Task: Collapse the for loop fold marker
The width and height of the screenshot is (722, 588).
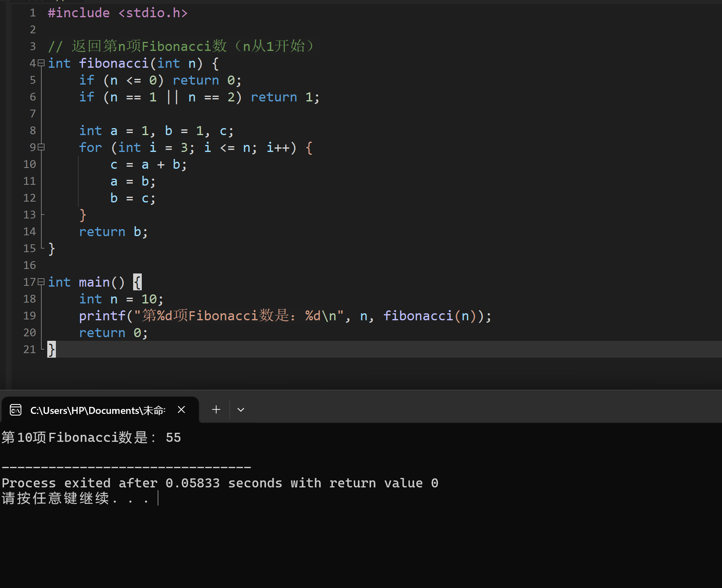Action: click(x=41, y=147)
